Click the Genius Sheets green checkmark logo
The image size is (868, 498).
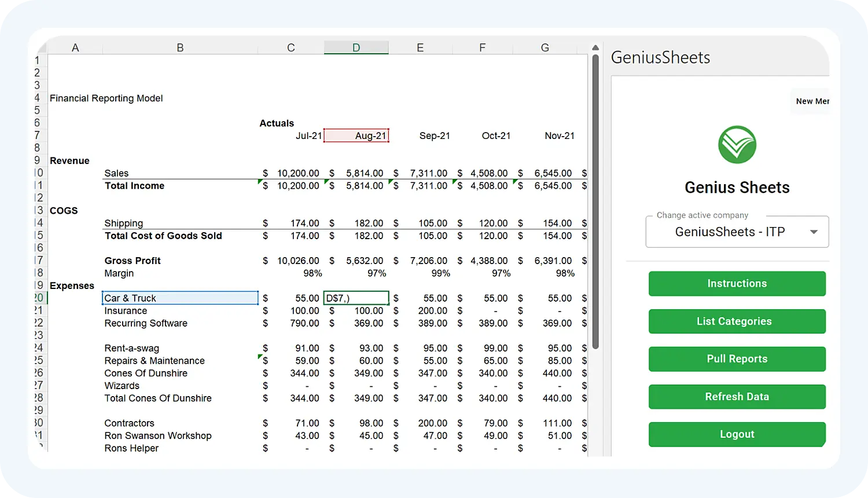pyautogui.click(x=737, y=145)
